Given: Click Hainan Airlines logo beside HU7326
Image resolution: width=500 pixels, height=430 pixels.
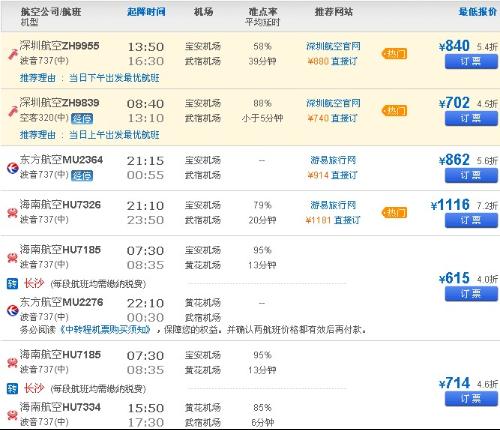Looking at the screenshot, I should coord(12,212).
